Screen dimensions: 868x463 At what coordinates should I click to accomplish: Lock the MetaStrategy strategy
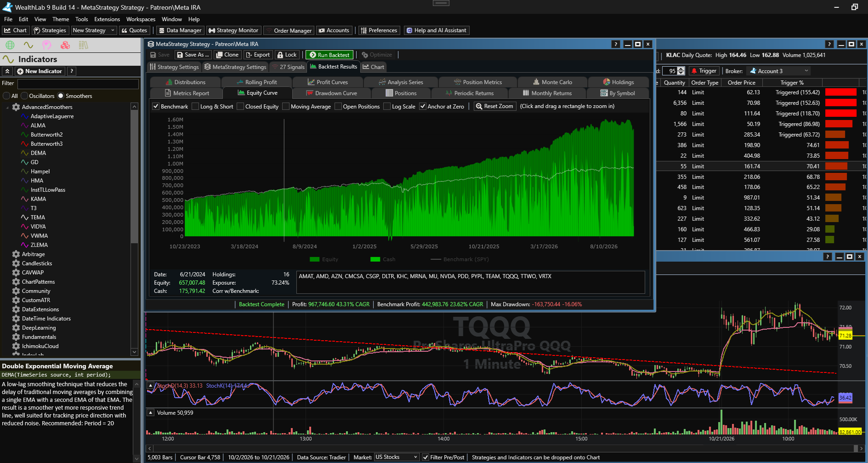(x=287, y=55)
